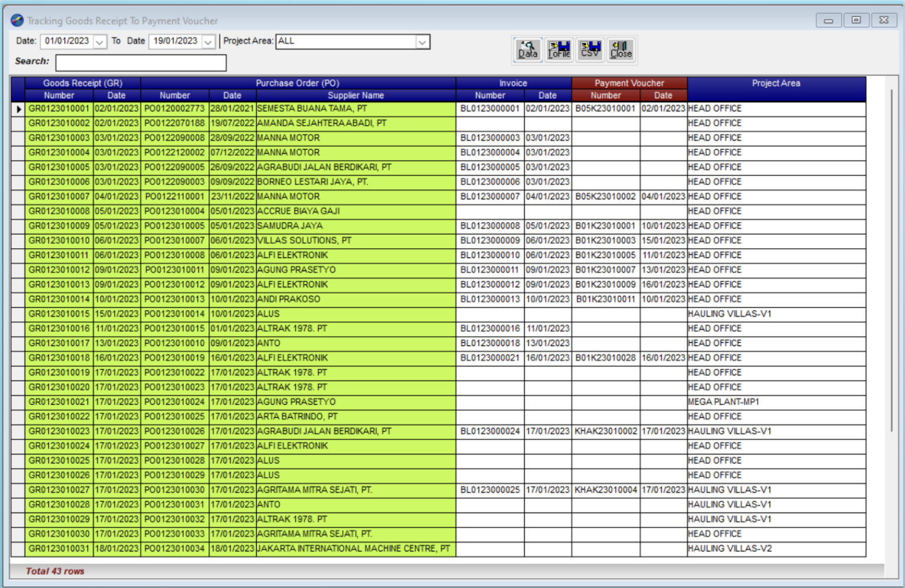Click the Supplier Name column header

[x=356, y=95]
